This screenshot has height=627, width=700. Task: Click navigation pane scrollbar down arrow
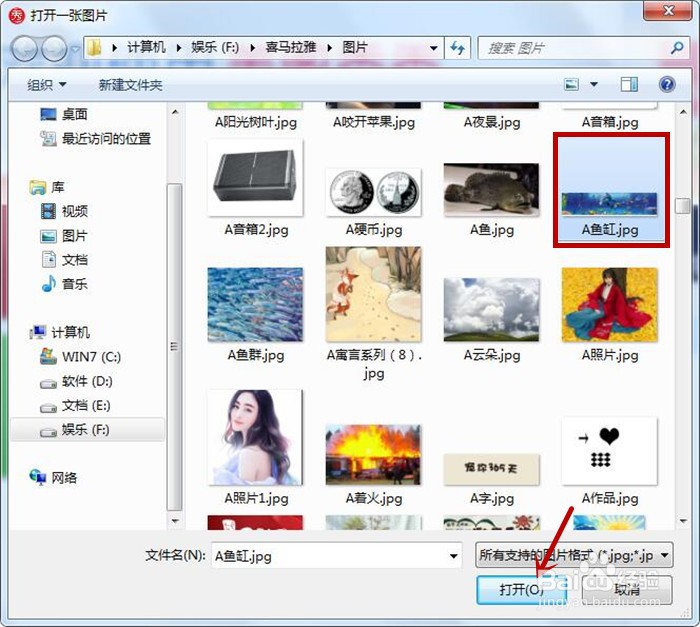[175, 521]
